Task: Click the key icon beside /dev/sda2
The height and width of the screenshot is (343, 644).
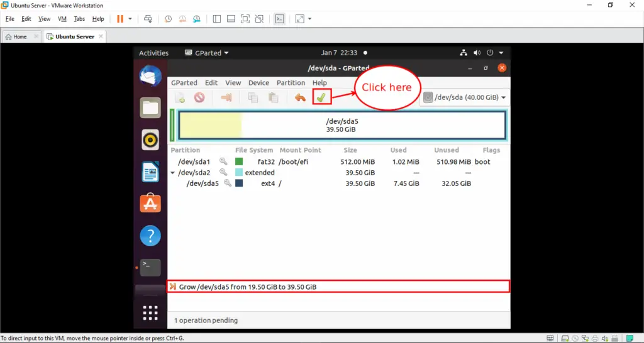Action: [x=223, y=172]
